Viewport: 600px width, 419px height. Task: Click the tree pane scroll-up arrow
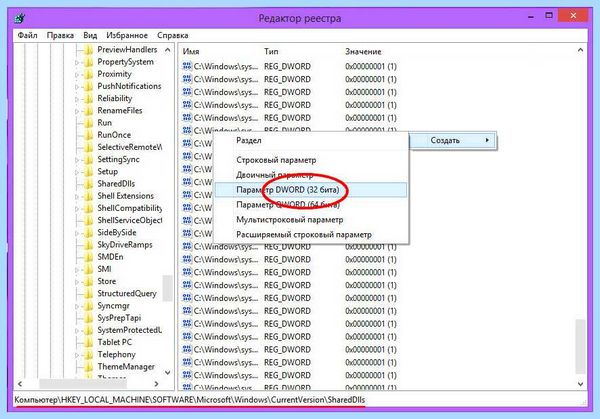point(168,50)
